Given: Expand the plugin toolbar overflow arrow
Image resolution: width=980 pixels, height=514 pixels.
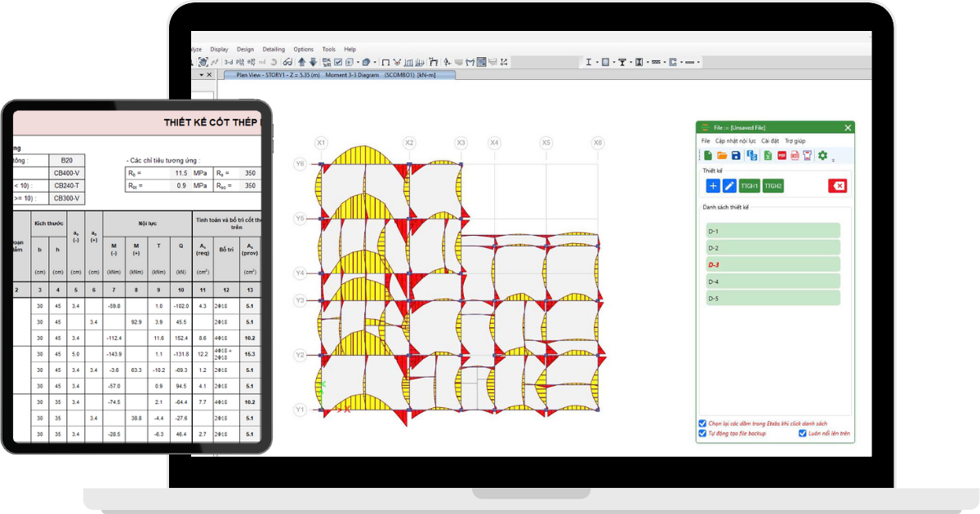Looking at the screenshot, I should pos(833,160).
